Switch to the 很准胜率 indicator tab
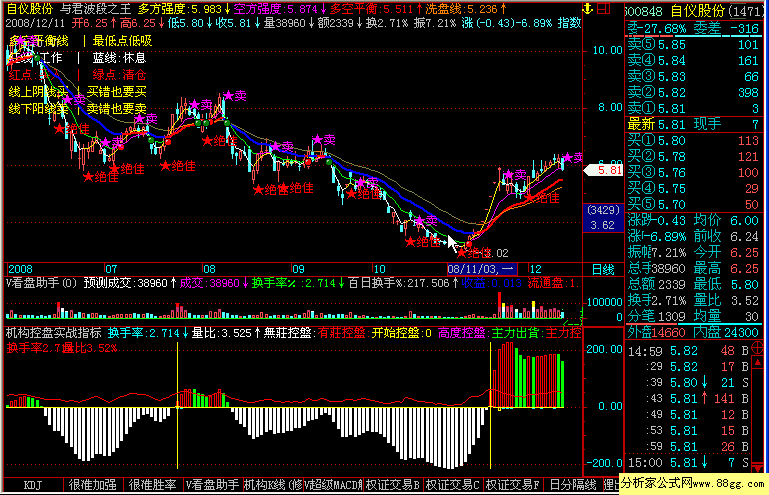 (153, 485)
